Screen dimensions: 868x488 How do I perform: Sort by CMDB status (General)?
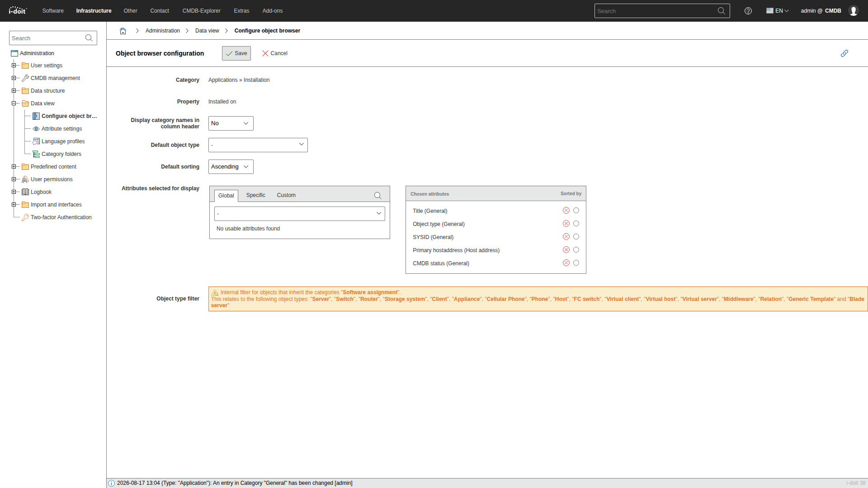click(576, 263)
